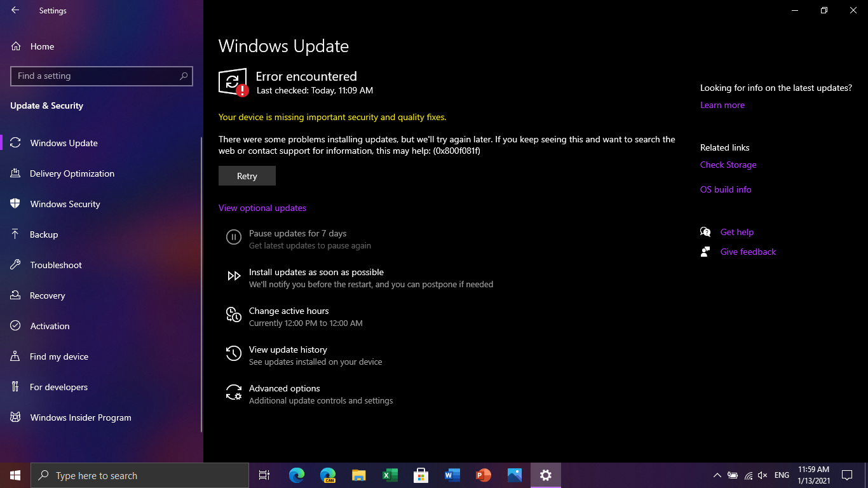
Task: Open Excel from taskbar
Action: [x=390, y=475]
